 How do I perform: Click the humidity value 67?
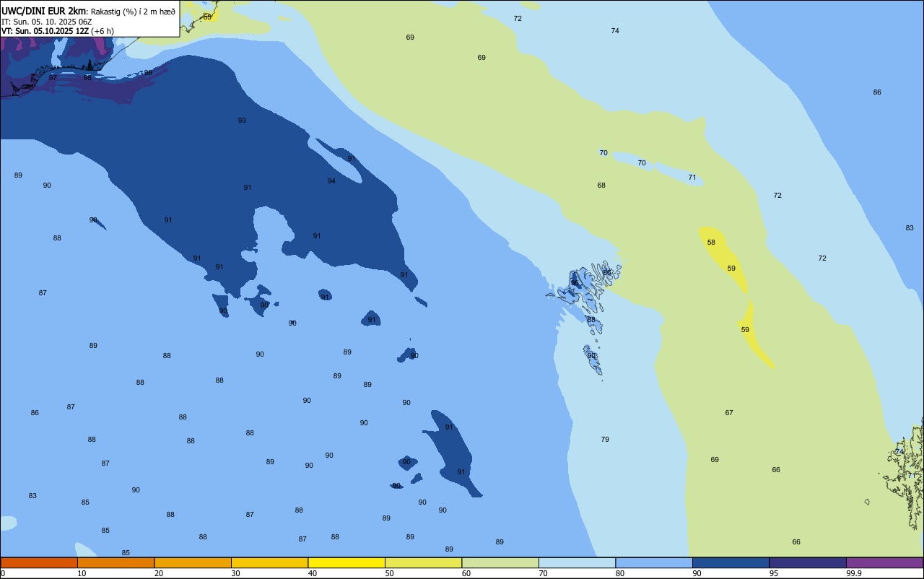click(x=729, y=413)
